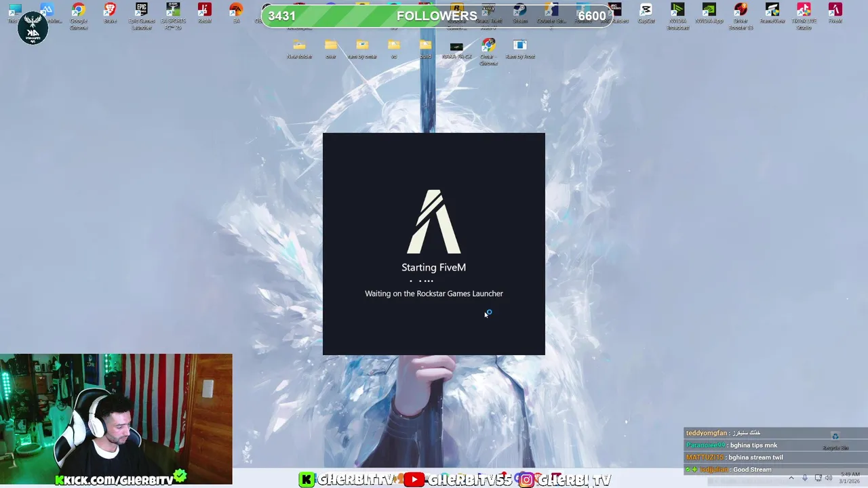Image resolution: width=868 pixels, height=488 pixels.
Task: Open the volume speaker tray icon
Action: click(829, 479)
